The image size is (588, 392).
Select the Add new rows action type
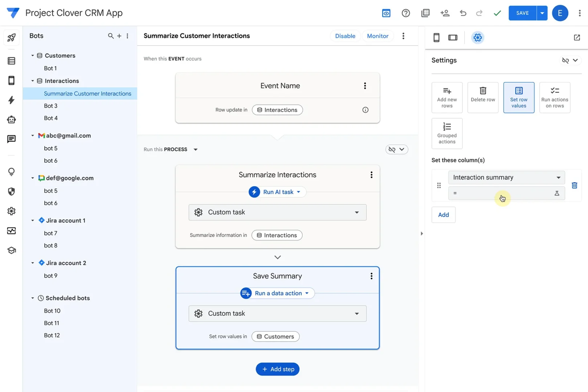click(447, 98)
